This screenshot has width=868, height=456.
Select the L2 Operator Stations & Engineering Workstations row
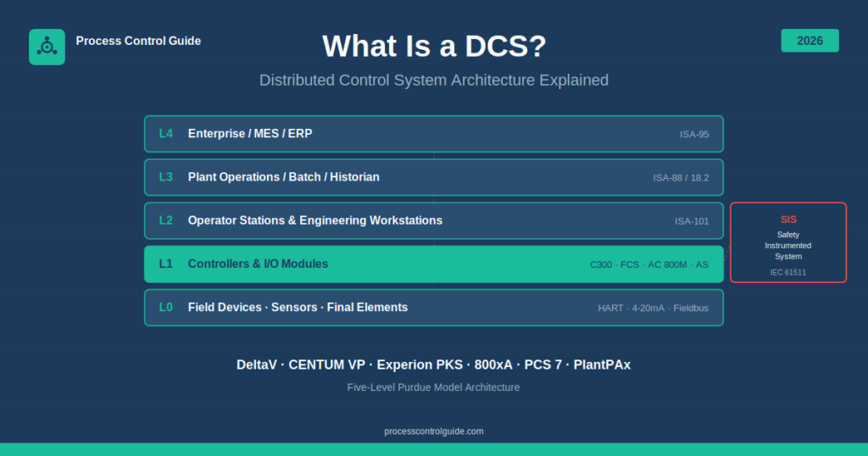click(x=434, y=221)
